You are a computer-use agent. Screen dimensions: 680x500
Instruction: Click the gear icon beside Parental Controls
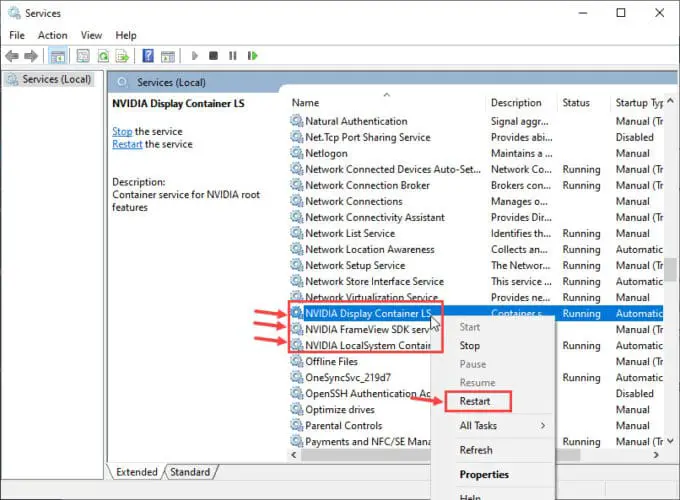(x=297, y=425)
